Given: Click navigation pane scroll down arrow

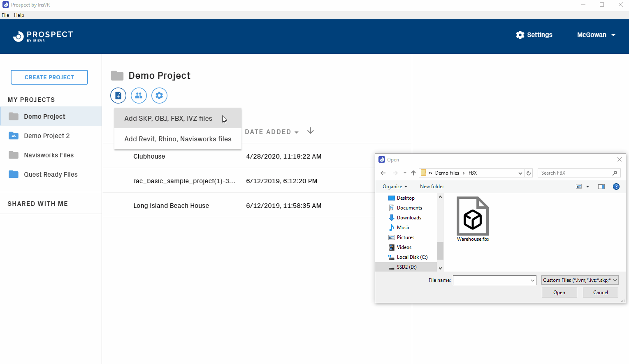Looking at the screenshot, I should coord(440,268).
